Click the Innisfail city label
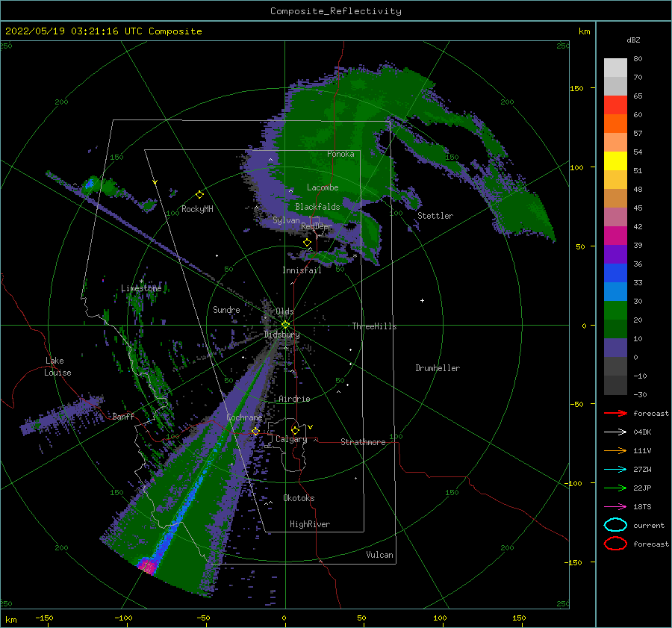This screenshot has width=672, height=628. (302, 270)
